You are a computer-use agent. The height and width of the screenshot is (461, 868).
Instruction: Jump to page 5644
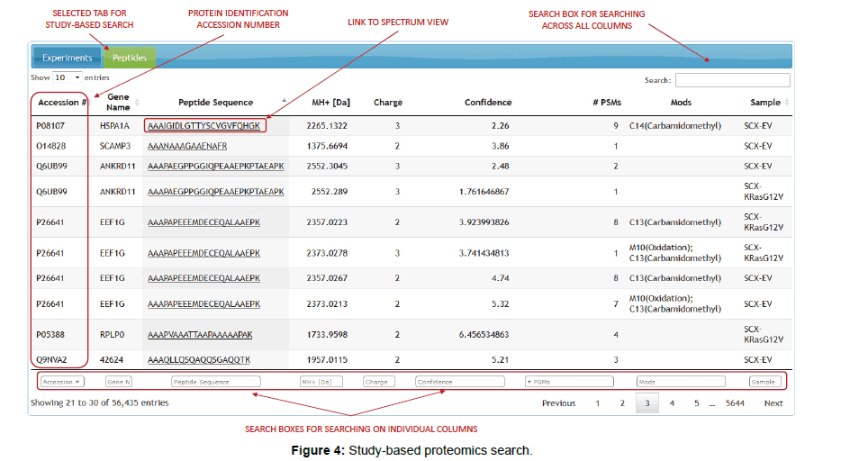(735, 403)
